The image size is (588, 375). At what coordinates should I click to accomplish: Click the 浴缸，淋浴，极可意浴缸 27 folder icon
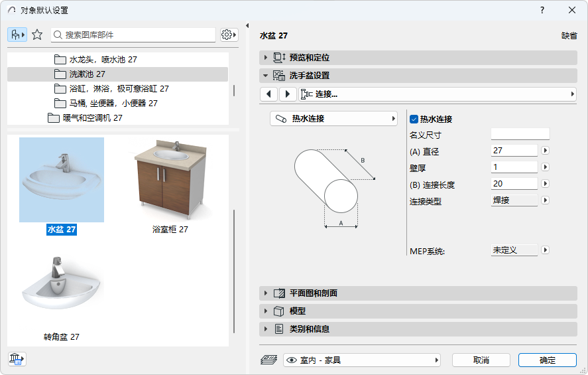[x=60, y=88]
